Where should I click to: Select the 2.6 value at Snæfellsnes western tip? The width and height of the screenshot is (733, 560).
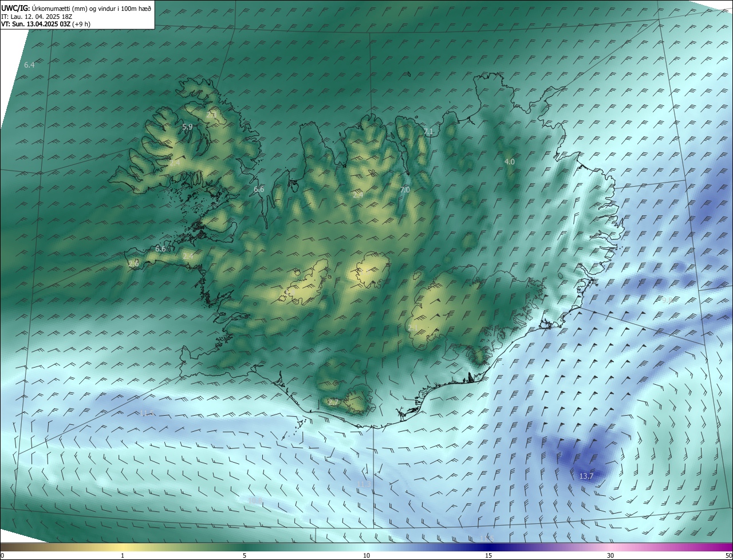click(x=133, y=263)
